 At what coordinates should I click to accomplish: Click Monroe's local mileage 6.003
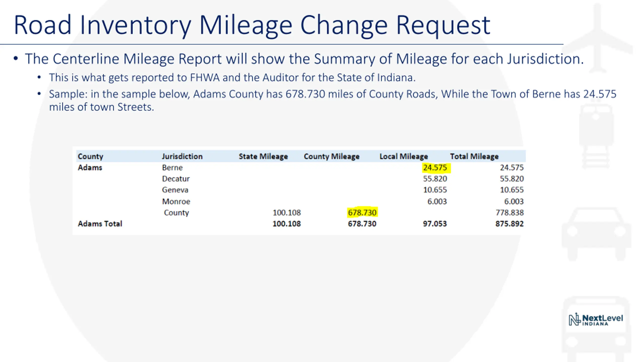[x=437, y=201]
